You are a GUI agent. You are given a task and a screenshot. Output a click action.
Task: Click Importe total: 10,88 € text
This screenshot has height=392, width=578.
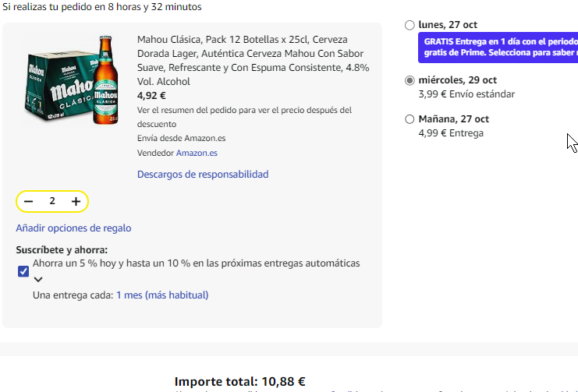point(239,381)
